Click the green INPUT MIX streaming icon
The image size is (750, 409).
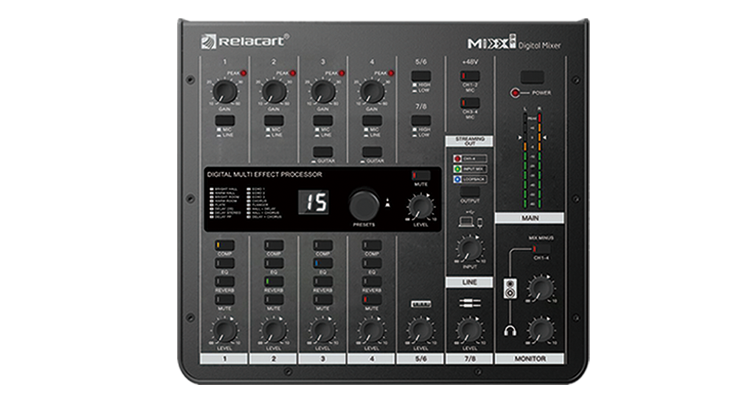[455, 169]
